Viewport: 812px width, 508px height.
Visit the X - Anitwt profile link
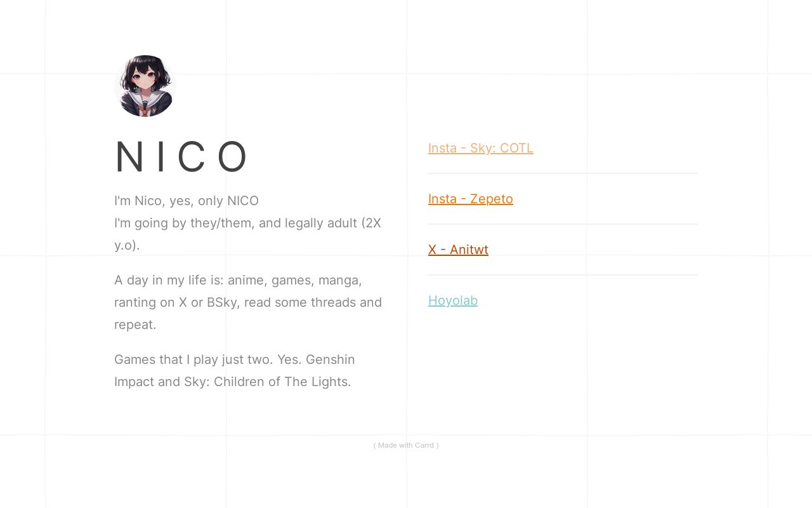(x=458, y=250)
